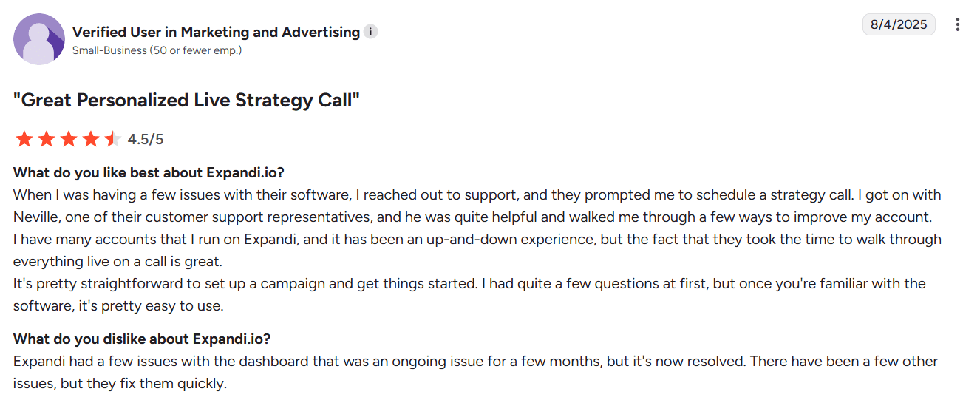980x403 pixels.
Task: Open the "Great Personalized Live Strategy Call" review title
Action: click(x=186, y=101)
